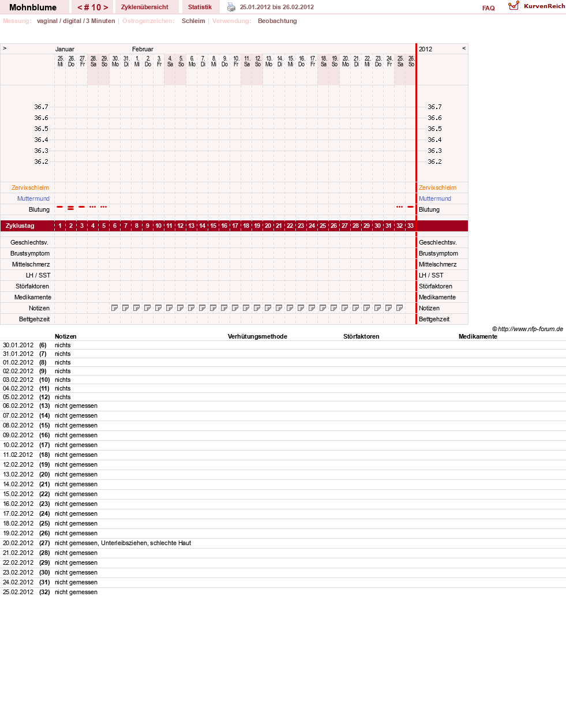Image resolution: width=566 pixels, height=728 pixels.
Task: Click the '25.01.2012 bis 26.02.2012' date range
Action: click(x=277, y=7)
